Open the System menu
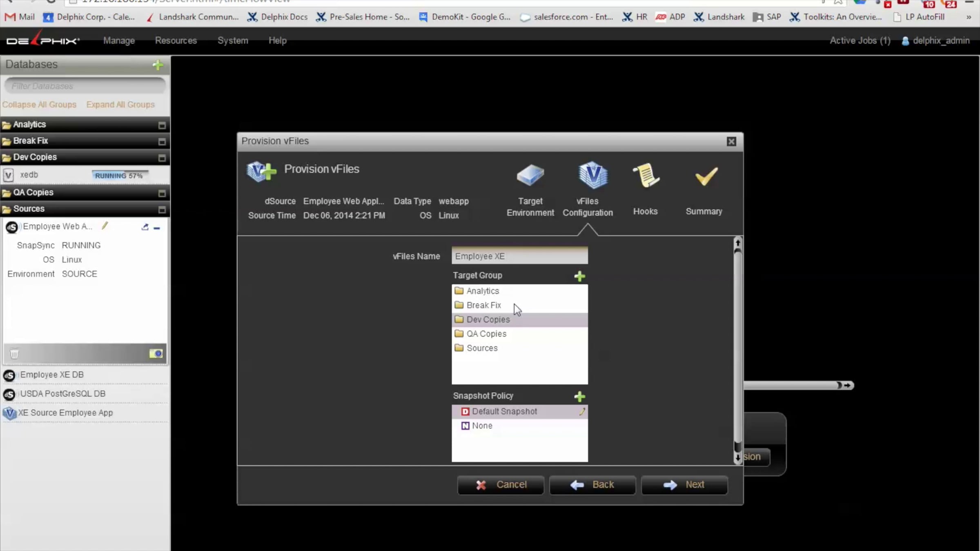 tap(233, 40)
